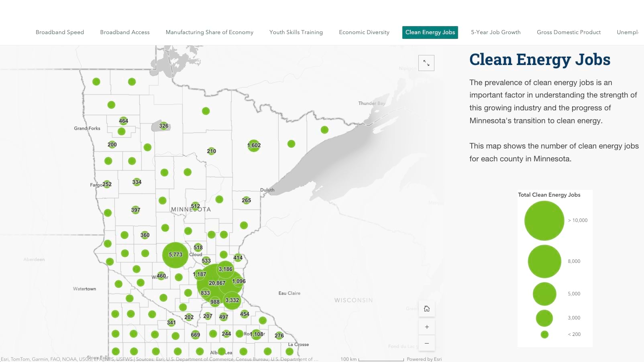The image size is (644, 362).
Task: Open the Gross Domestic Product map
Action: [x=569, y=32]
